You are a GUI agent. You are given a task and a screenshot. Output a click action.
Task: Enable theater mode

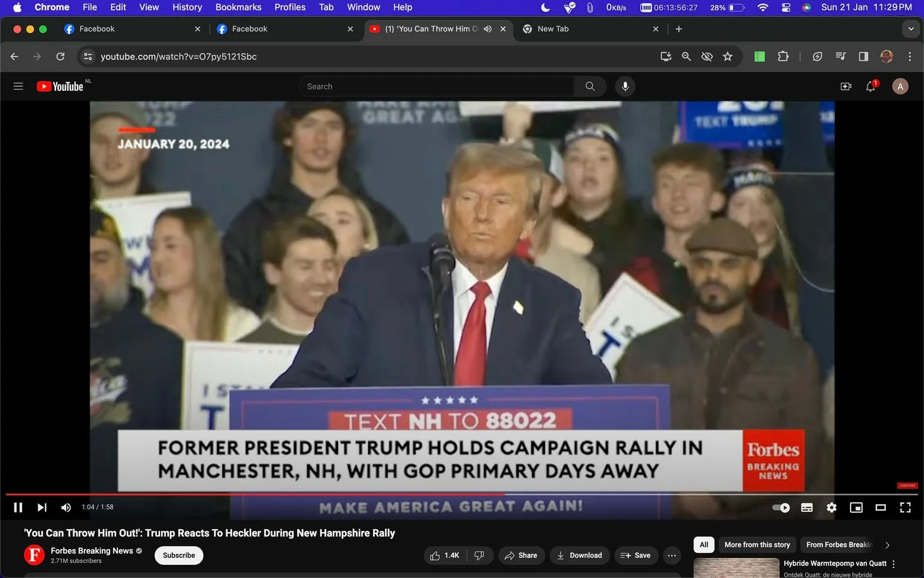pos(881,508)
